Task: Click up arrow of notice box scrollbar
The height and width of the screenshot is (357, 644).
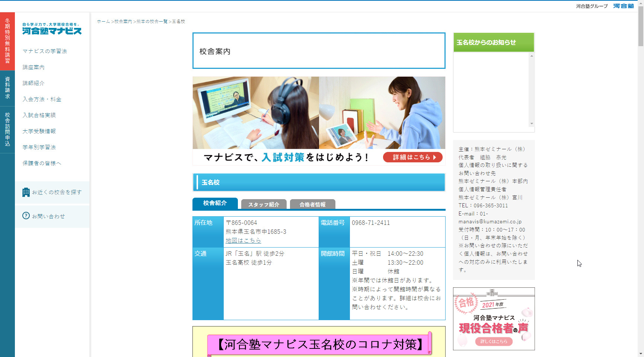Action: pos(532,56)
